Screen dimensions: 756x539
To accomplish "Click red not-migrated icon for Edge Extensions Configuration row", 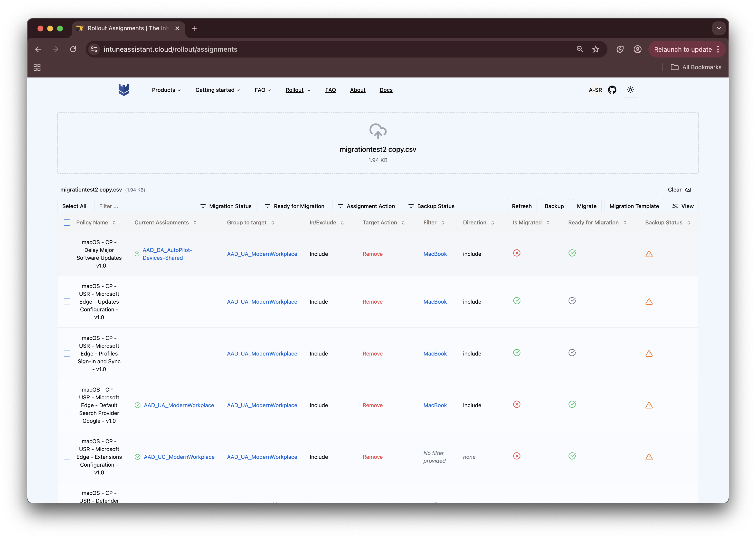I will (x=517, y=456).
